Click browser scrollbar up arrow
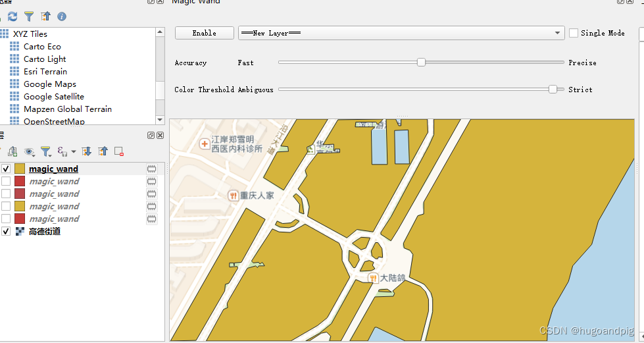 point(161,32)
